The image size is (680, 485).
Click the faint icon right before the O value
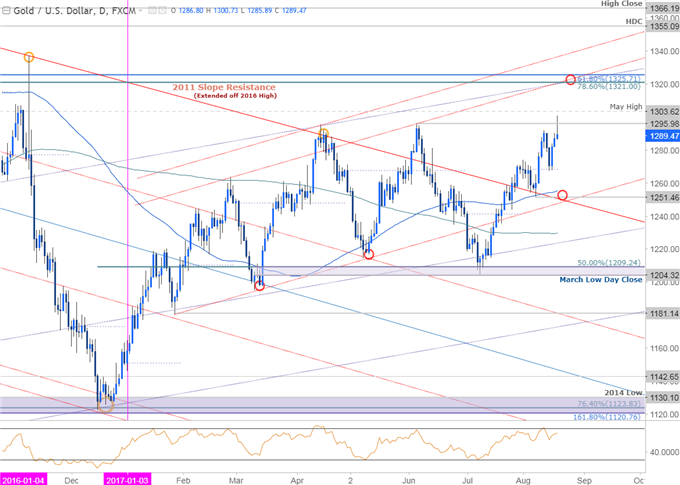point(162,10)
